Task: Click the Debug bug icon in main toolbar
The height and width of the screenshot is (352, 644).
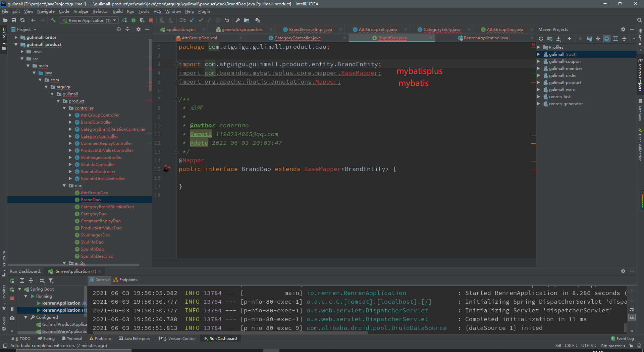Action: tap(133, 20)
